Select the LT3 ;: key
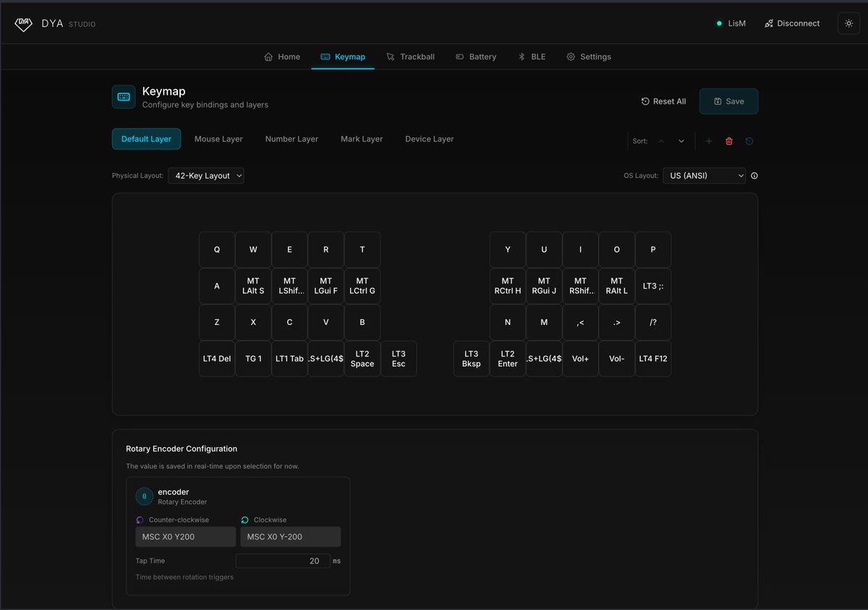868x610 pixels. [x=653, y=286]
